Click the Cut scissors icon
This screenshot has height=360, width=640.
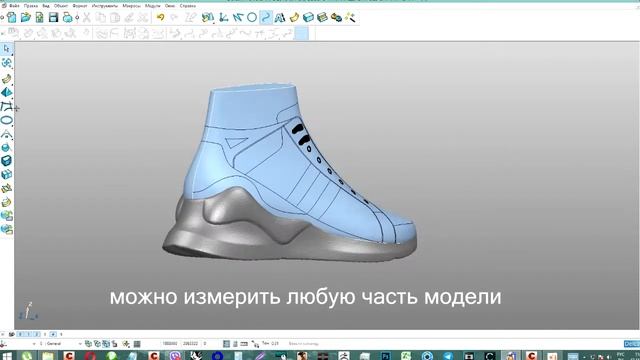[87, 17]
